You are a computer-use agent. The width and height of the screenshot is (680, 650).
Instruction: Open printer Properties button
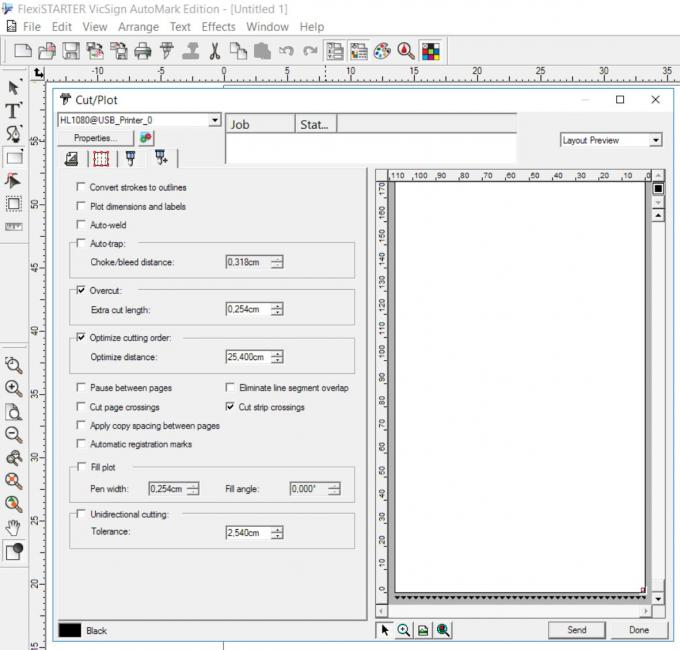[96, 138]
